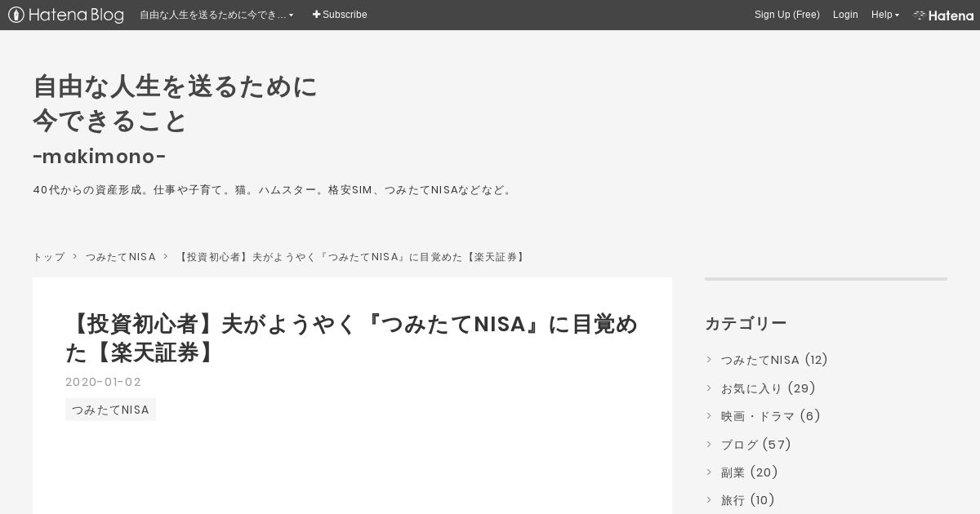The image size is (980, 514).
Task: Open category ブログ (57)
Action: click(756, 445)
